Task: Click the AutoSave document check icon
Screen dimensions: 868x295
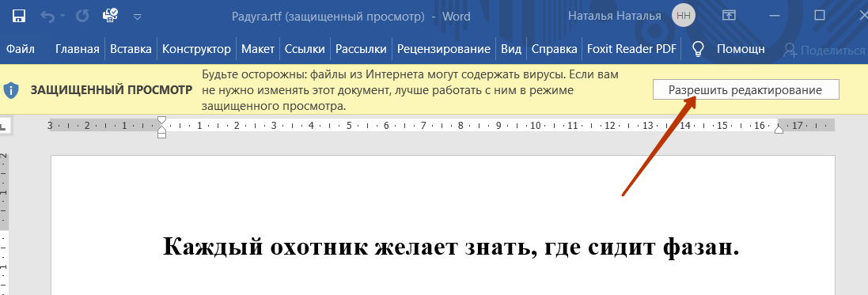Action: tap(110, 16)
